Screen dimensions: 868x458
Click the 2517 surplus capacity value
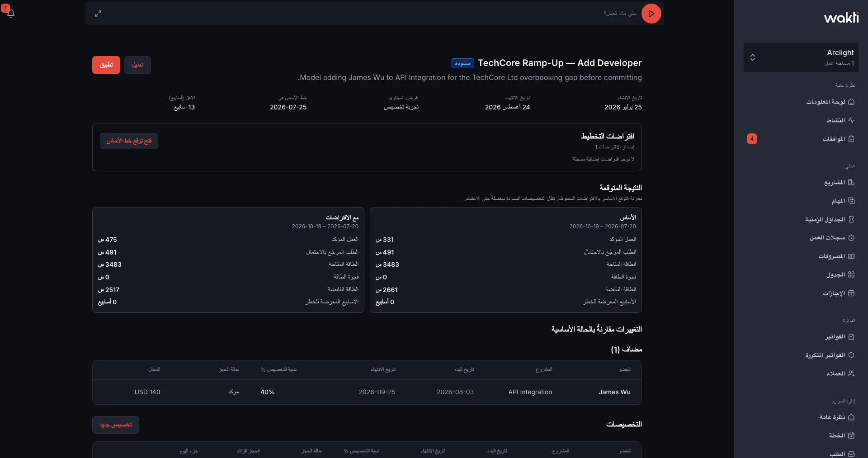pos(109,290)
